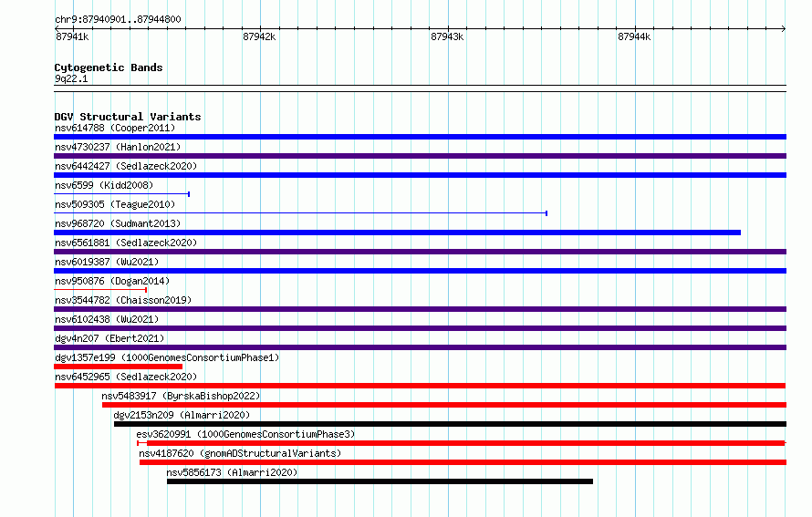Click the chr9:87940901..87944800 coordinate label
This screenshot has width=812, height=517.
(x=118, y=19)
